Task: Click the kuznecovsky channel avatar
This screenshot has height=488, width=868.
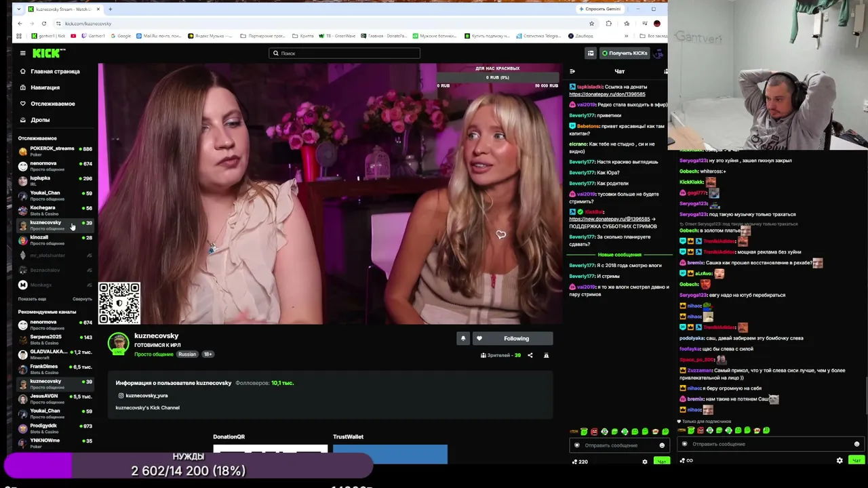Action: tap(119, 344)
